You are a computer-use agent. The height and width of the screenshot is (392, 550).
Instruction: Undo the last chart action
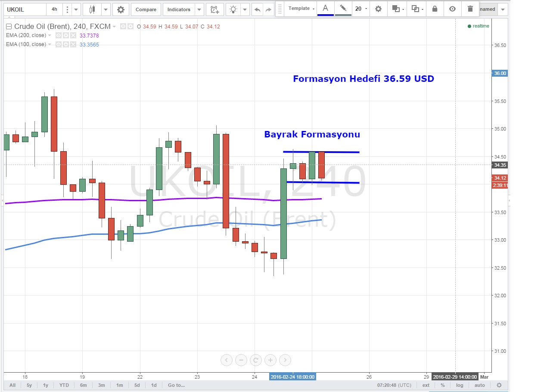coord(257,9)
